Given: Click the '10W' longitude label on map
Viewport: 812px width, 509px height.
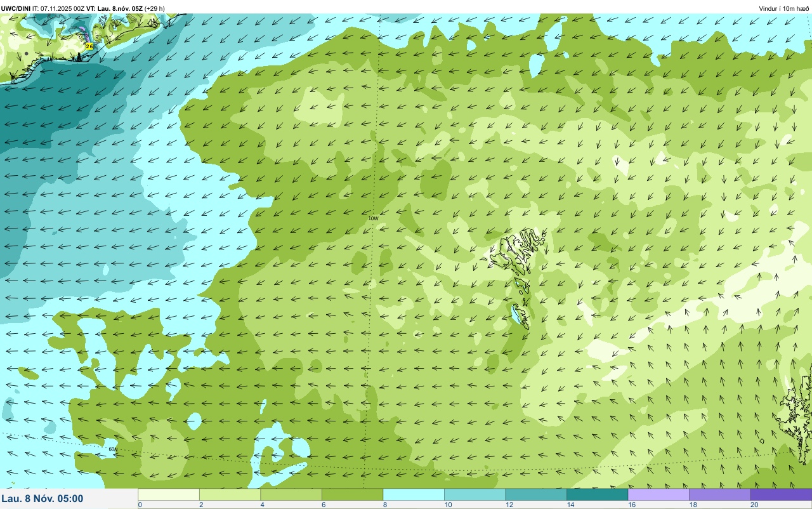Looking at the screenshot, I should 373,218.
